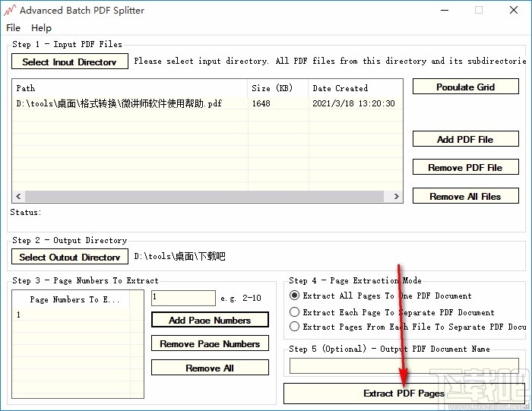This screenshot has height=411, width=532.
Task: Click the Extract PDF Pages button
Action: click(x=404, y=394)
